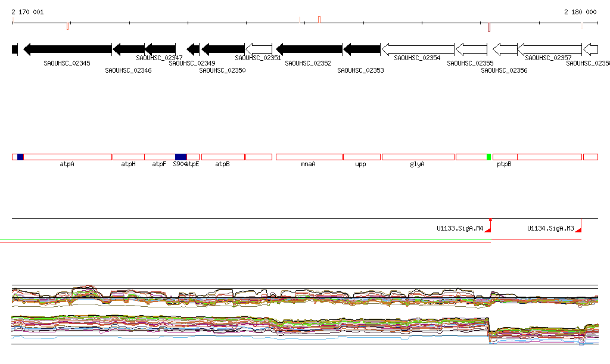Click the 2 170 001 start coordinate

(x=27, y=12)
